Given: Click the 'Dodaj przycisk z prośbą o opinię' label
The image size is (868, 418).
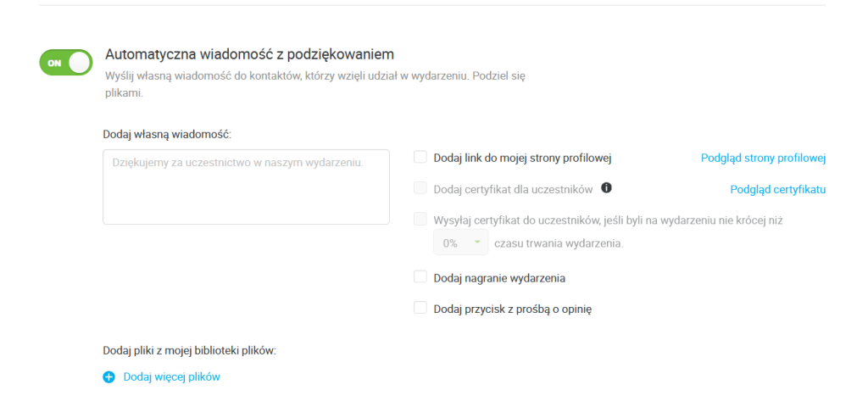Looking at the screenshot, I should click(513, 309).
